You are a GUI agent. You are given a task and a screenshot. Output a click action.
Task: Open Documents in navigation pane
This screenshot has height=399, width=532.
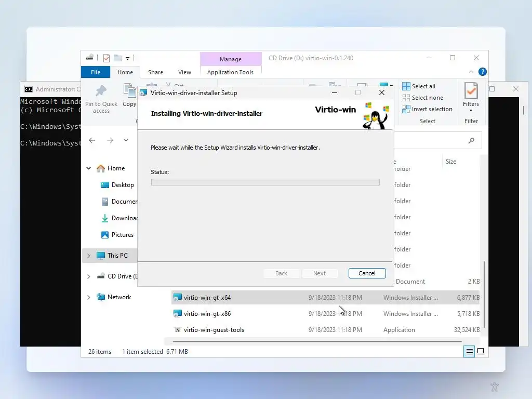click(119, 202)
